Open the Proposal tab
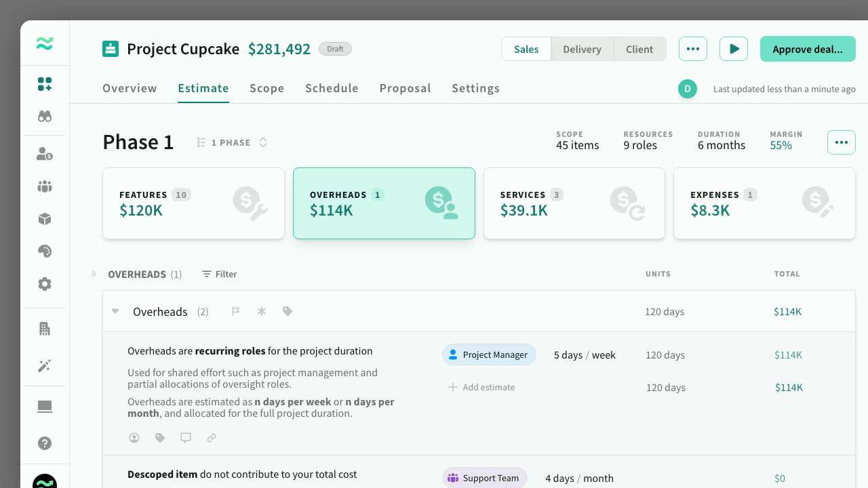 (405, 88)
